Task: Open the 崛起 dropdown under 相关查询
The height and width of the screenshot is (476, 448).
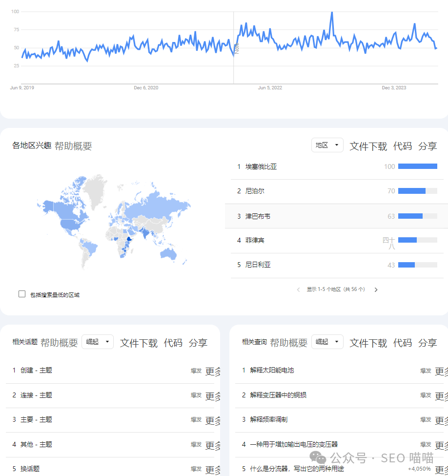Action: click(327, 342)
